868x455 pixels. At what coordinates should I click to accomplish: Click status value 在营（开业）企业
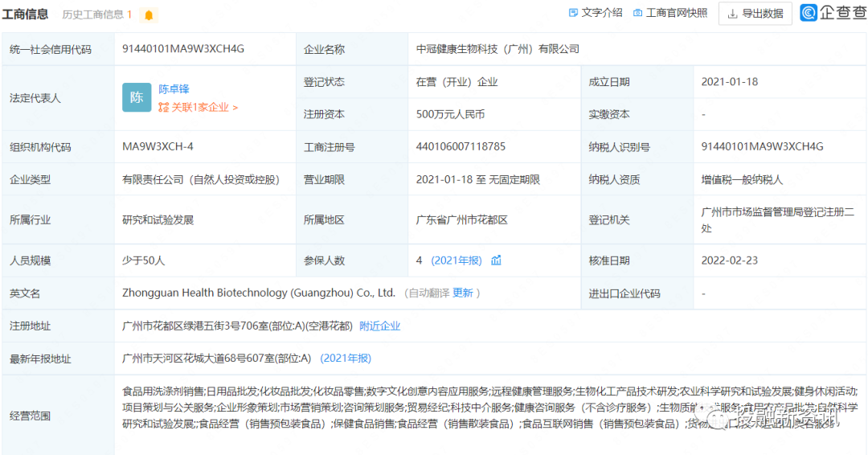(x=457, y=82)
